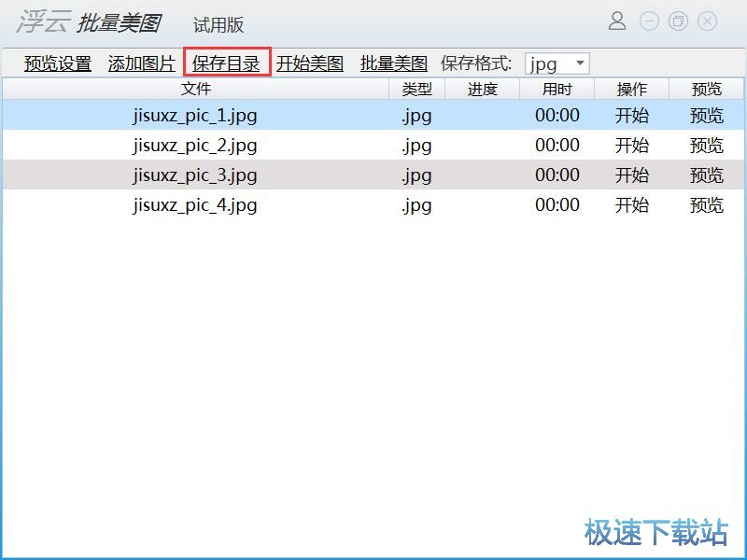The height and width of the screenshot is (560, 747).
Task: Click 开始 for jisuxz_pic_3.jpg
Action: click(x=632, y=175)
